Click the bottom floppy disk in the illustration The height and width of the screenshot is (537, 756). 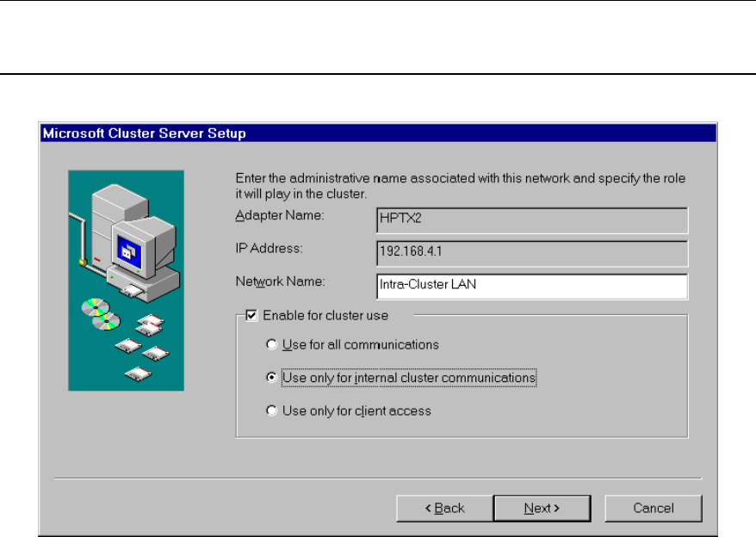point(138,373)
